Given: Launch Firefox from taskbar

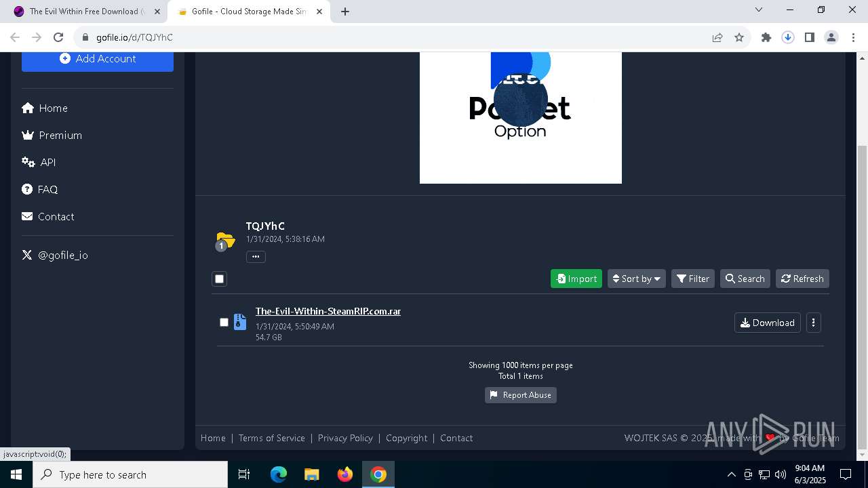Looking at the screenshot, I should click(x=345, y=474).
